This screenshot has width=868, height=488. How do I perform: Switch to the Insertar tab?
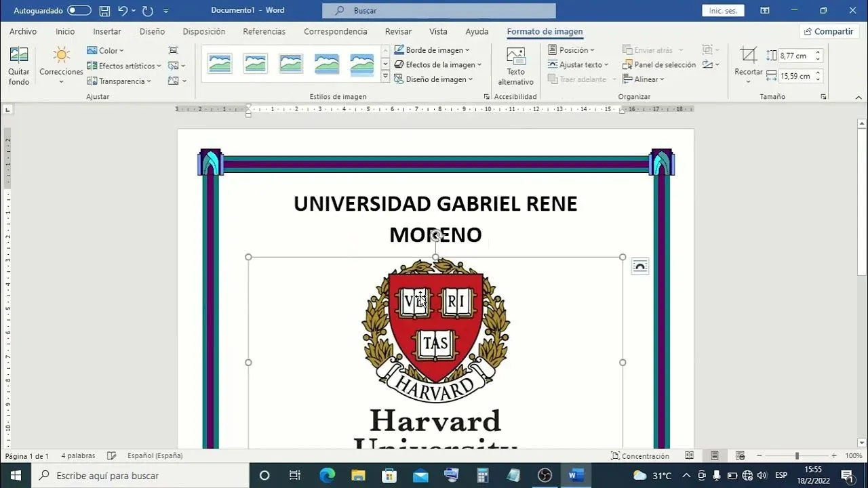[x=107, y=32]
